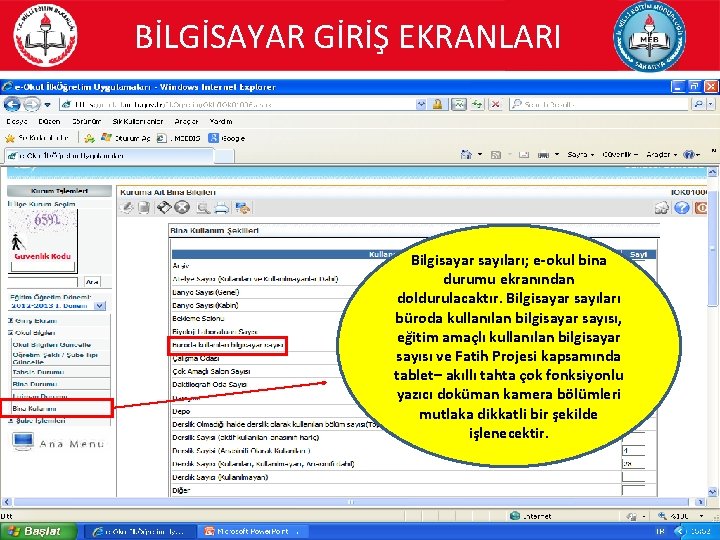This screenshot has width=720, height=540.
Task: Click the browser Forward arrow button
Action: click(x=31, y=105)
